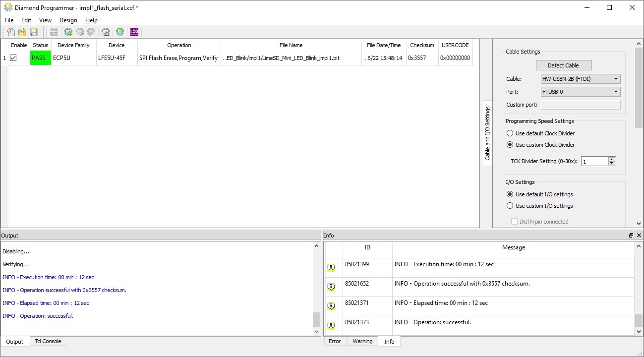Add a device with the green plus chip icon

click(x=68, y=32)
